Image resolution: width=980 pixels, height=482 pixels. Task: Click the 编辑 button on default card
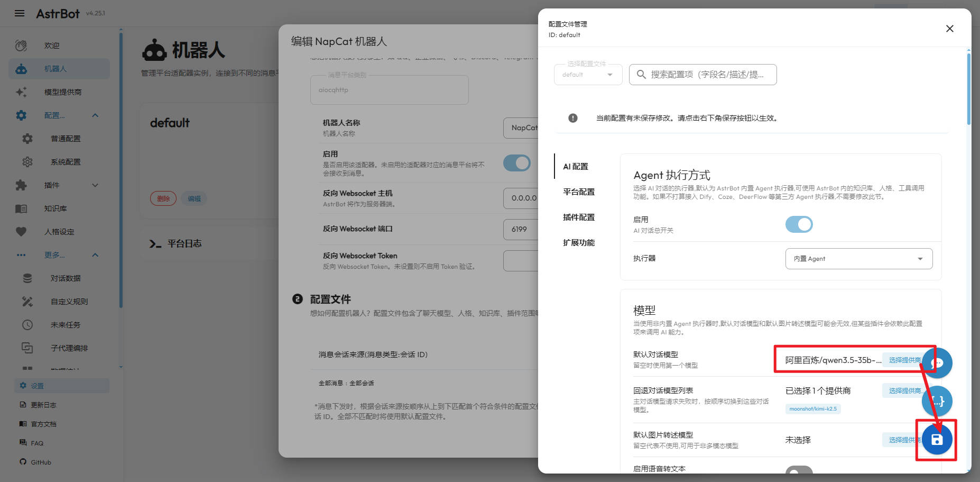pyautogui.click(x=194, y=199)
